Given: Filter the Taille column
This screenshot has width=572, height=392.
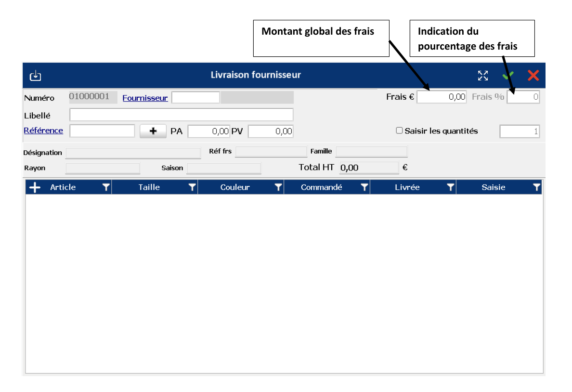Looking at the screenshot, I should click(192, 187).
